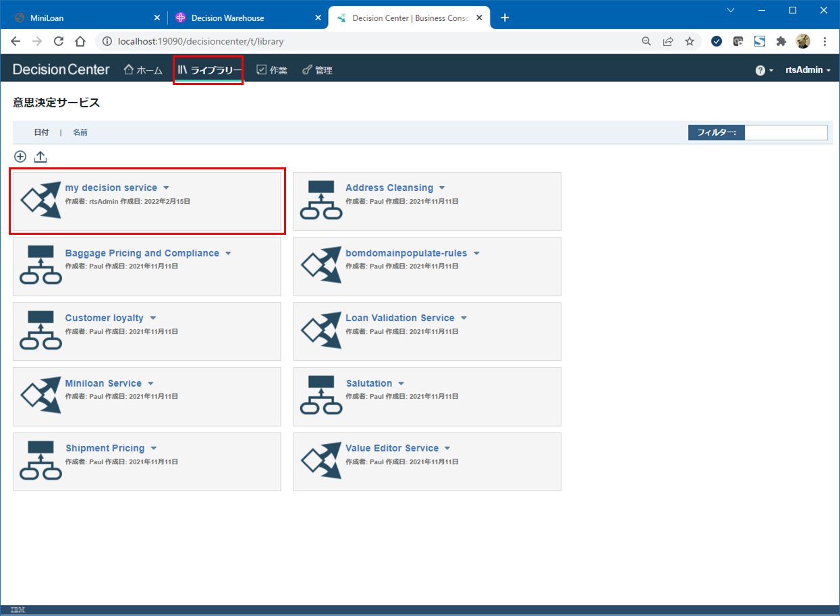The image size is (840, 616).
Task: Open the help question mark menu
Action: point(764,70)
